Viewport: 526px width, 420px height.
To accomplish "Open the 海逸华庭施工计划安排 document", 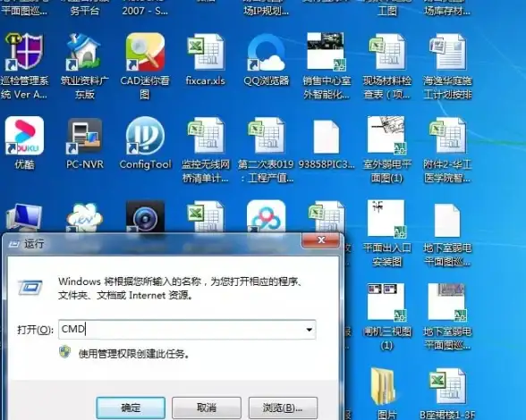I will click(447, 52).
